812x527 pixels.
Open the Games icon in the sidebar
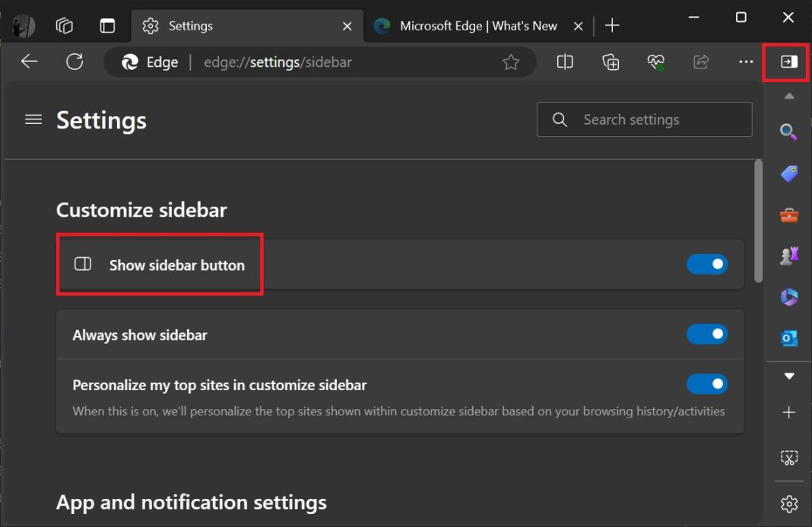point(788,256)
